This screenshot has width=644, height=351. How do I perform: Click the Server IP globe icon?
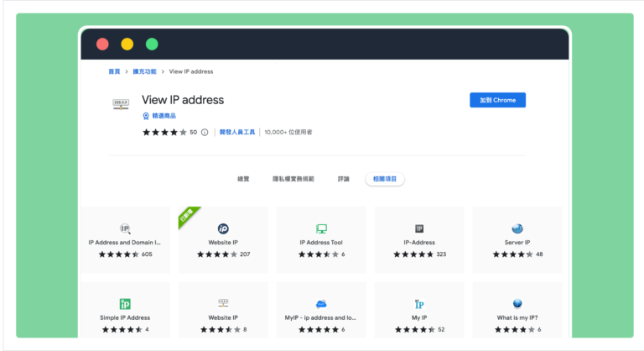pos(517,228)
